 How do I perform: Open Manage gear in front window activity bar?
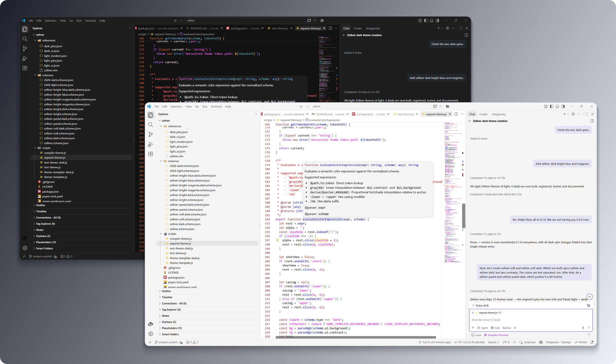pyautogui.click(x=151, y=334)
